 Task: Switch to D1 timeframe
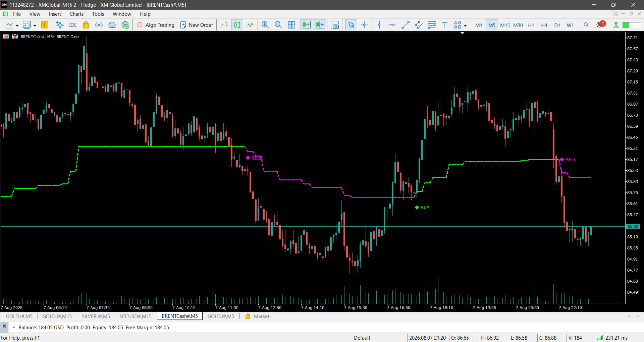point(557,25)
